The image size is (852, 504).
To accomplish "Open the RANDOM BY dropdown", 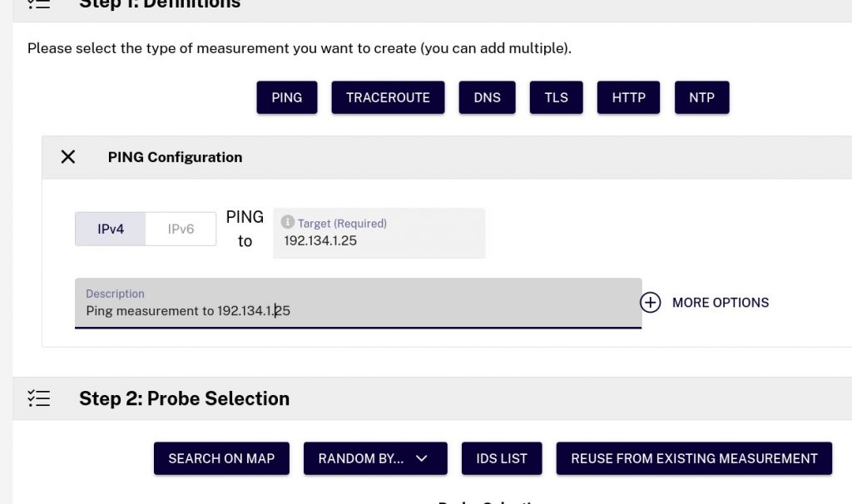I will click(375, 458).
